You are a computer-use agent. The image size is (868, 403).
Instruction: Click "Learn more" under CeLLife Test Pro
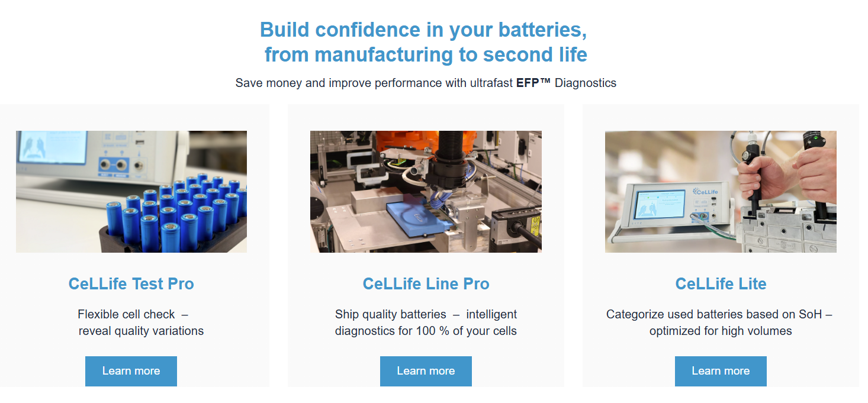coord(131,371)
